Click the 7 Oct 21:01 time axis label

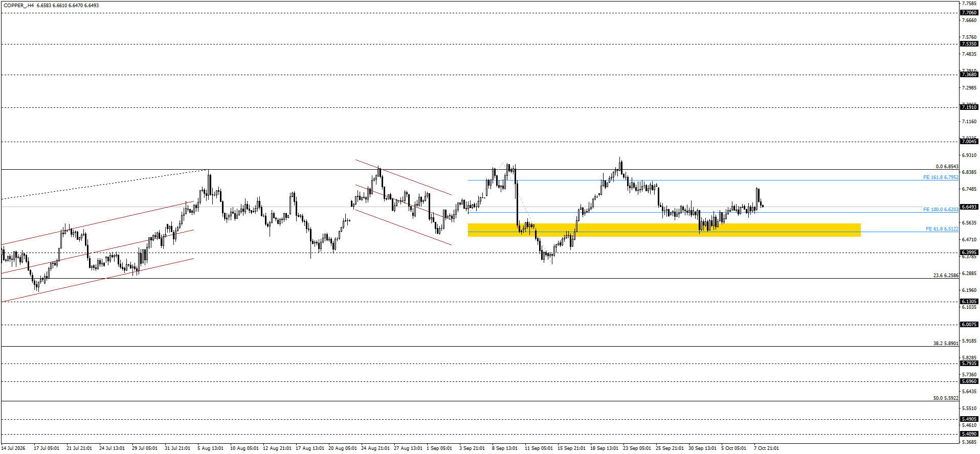[766, 448]
